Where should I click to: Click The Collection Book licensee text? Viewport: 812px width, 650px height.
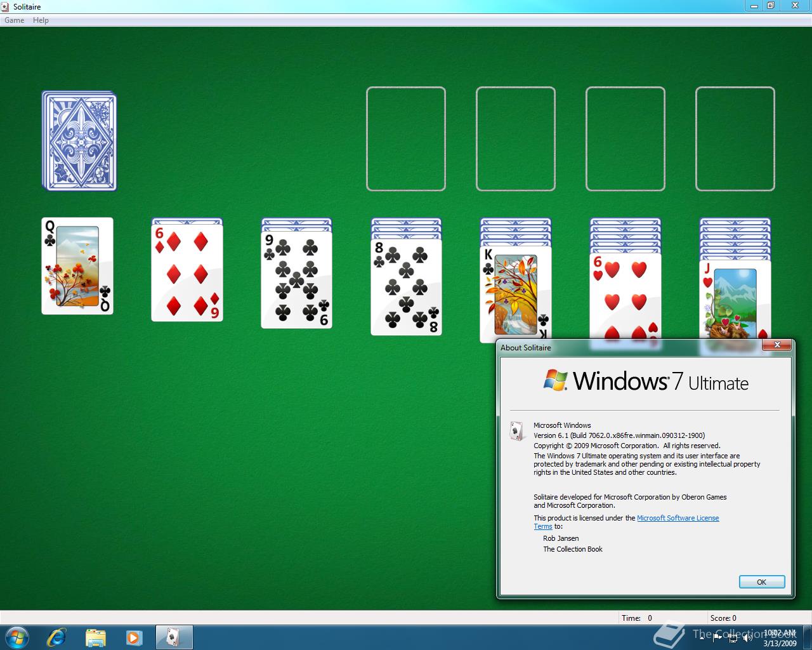[x=573, y=549]
